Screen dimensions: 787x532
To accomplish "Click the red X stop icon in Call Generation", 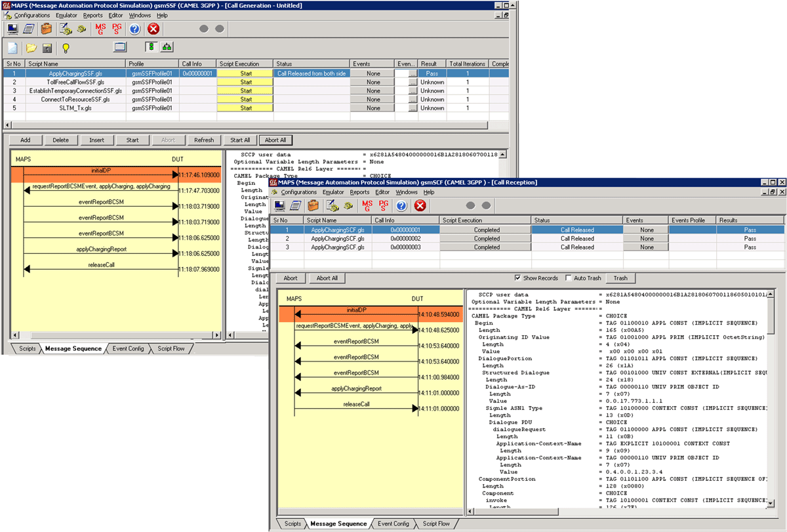I will pyautogui.click(x=153, y=29).
